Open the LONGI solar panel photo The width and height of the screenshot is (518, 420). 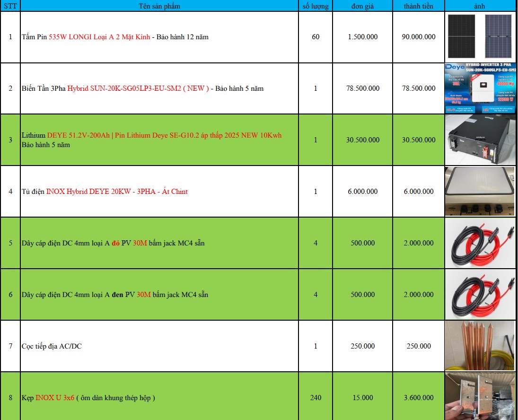click(x=480, y=37)
